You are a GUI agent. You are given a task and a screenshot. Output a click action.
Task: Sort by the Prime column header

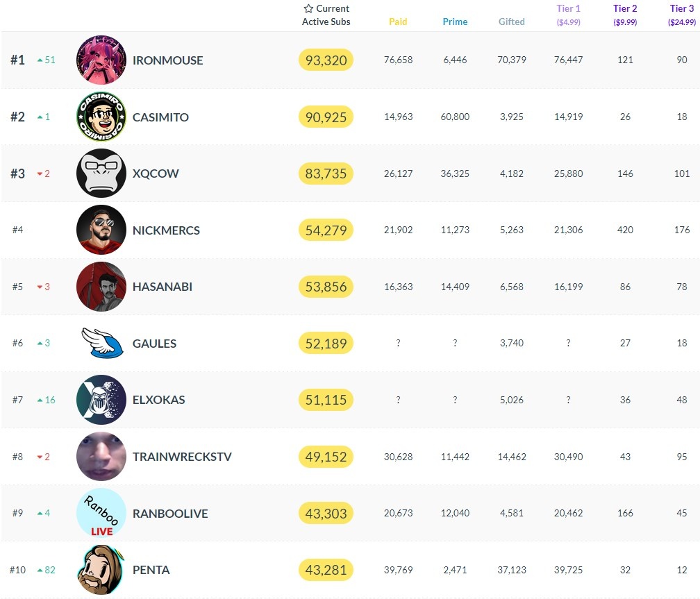click(455, 22)
